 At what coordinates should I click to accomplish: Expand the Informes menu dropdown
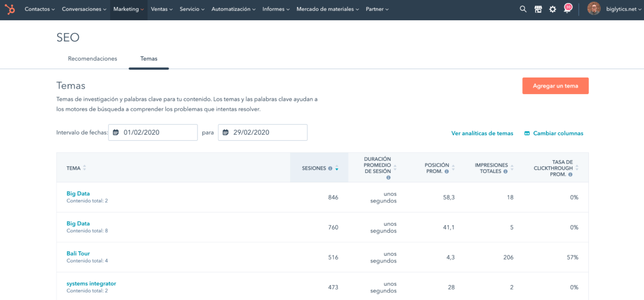275,9
